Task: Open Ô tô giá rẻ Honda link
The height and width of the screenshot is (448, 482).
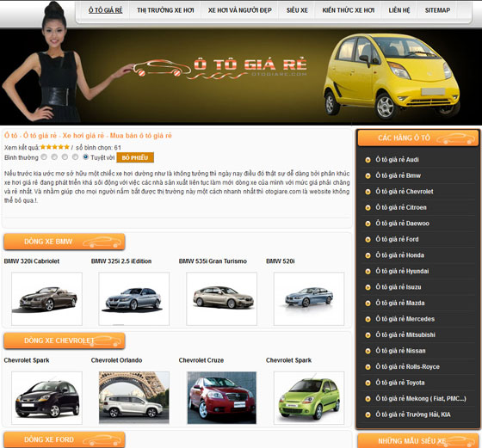Action: 399,255
